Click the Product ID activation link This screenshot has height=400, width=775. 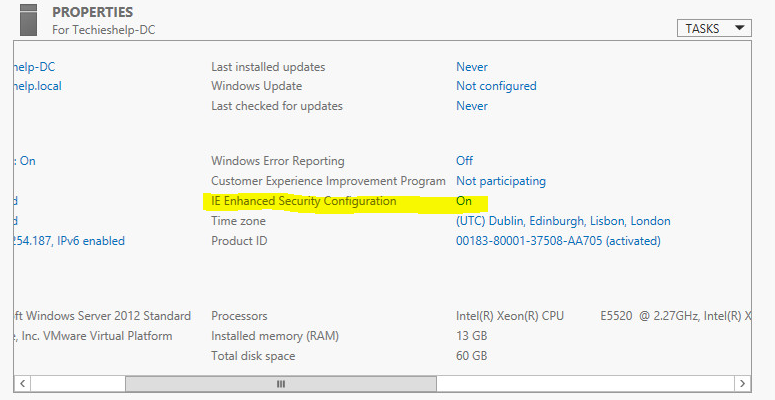[x=558, y=241]
